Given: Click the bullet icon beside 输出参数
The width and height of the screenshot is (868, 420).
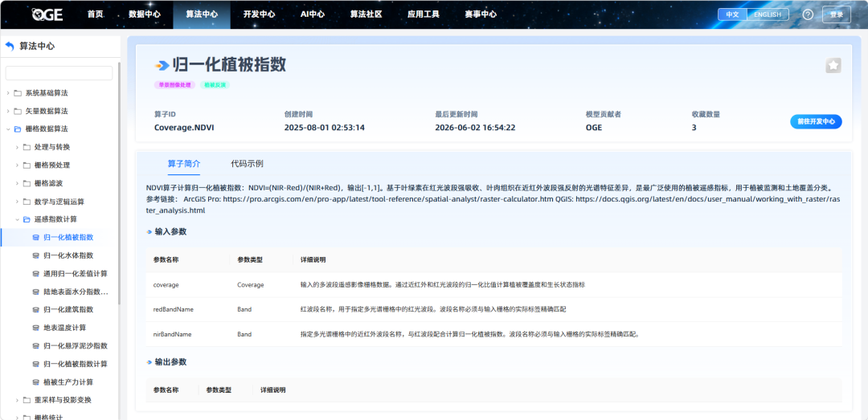Looking at the screenshot, I should click(149, 362).
